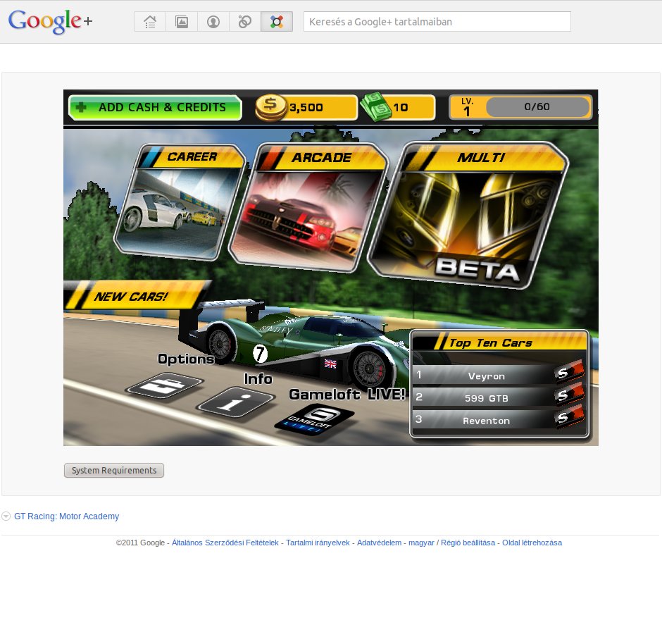This screenshot has height=644, width=662.
Task: Open your Google+ Profile
Action: (x=213, y=21)
